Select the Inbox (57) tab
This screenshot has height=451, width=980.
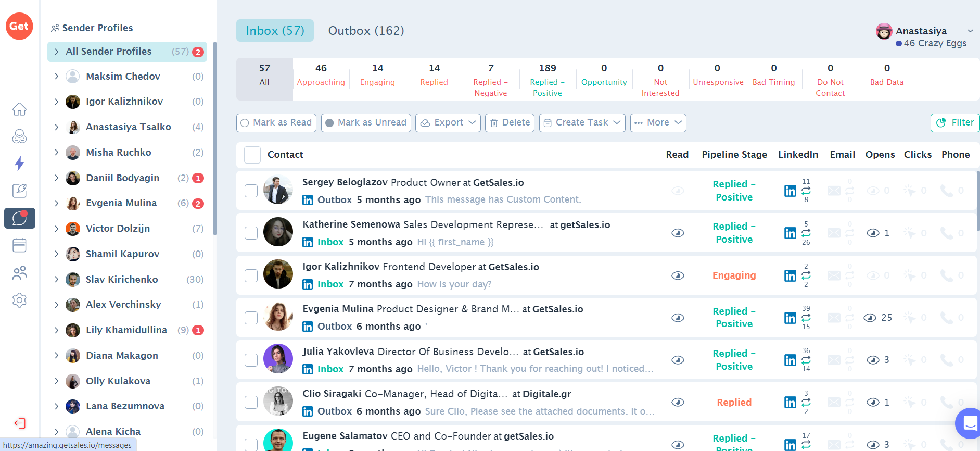point(275,31)
